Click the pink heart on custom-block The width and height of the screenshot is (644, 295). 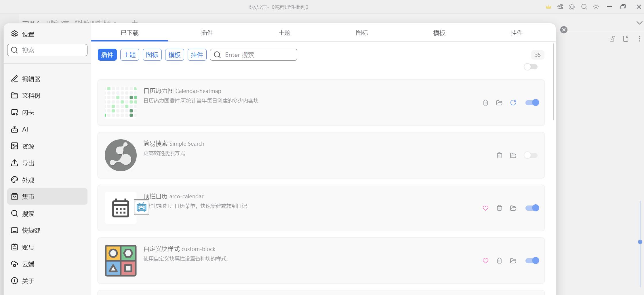coord(485,261)
